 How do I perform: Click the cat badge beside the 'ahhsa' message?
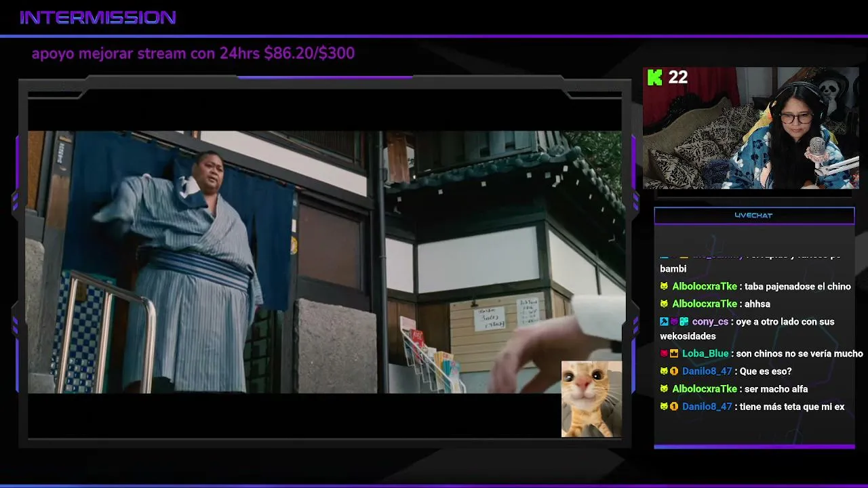664,304
